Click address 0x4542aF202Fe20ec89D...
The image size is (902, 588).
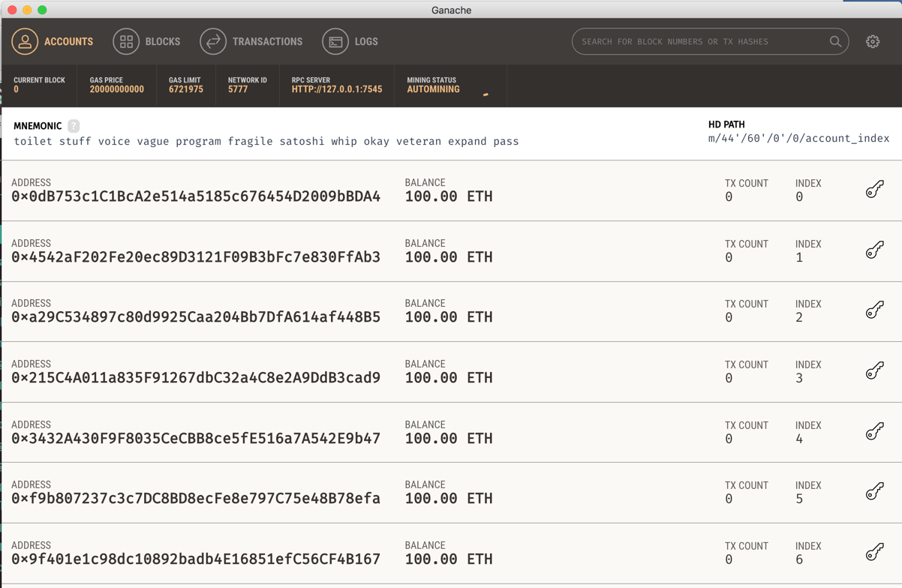tap(196, 257)
